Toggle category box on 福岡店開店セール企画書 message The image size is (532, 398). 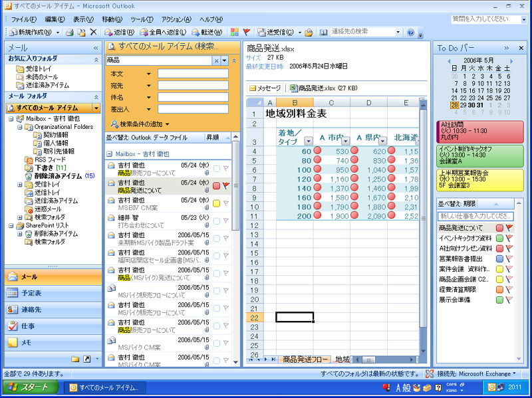coord(216,256)
